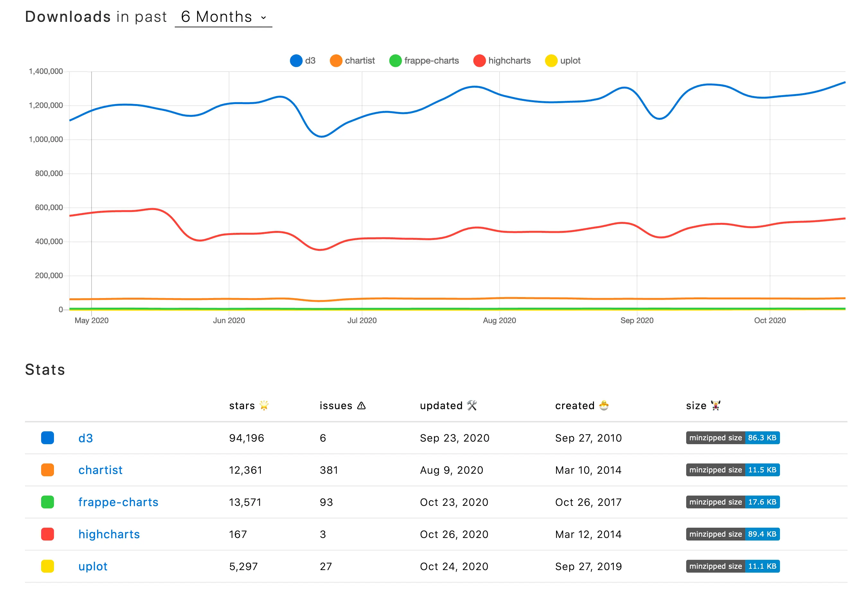Screen dimensions: 868x607
Task: Click the frappe-charts minzipped size 17.6 KB badge
Action: (x=733, y=502)
